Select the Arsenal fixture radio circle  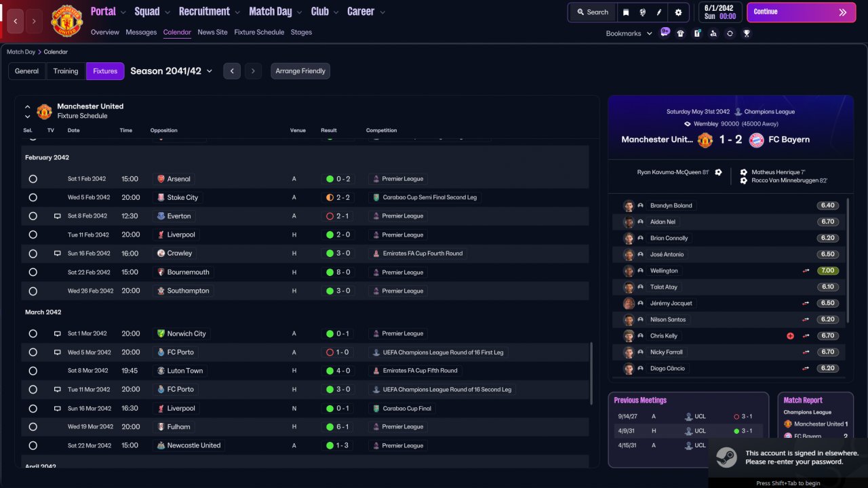33,179
